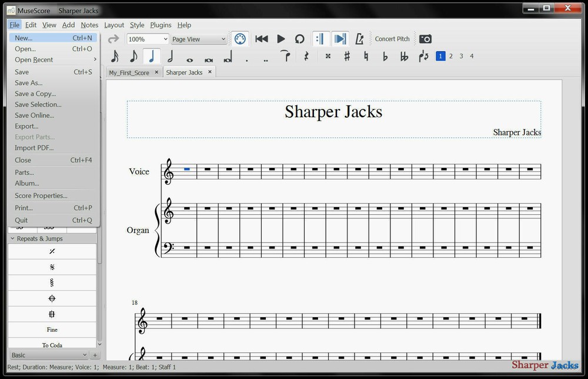Switch to the My_First_Score tab
The width and height of the screenshot is (588, 379).
tap(130, 72)
